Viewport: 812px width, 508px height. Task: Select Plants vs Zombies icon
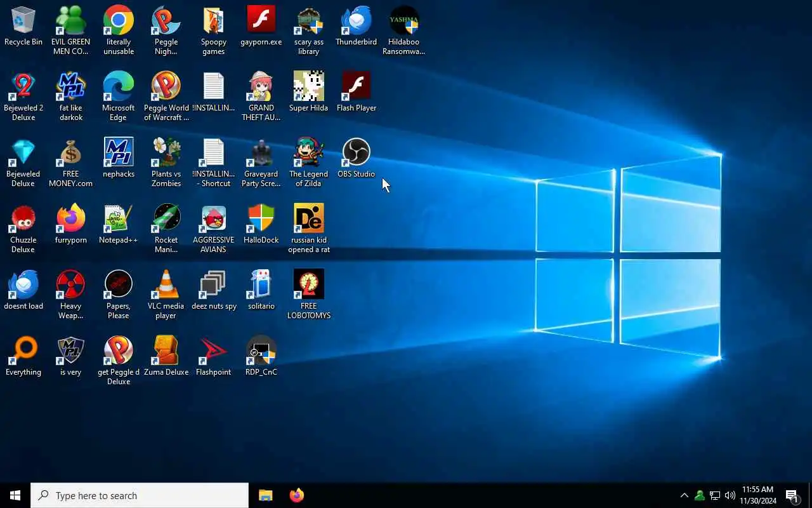pyautogui.click(x=166, y=163)
